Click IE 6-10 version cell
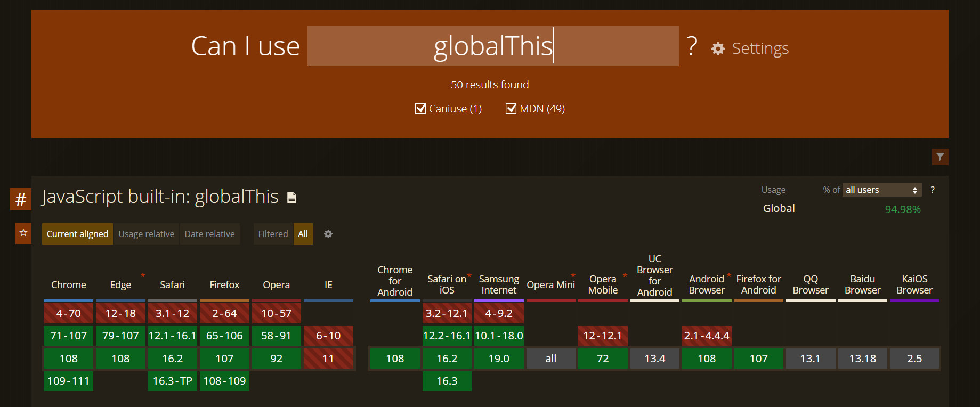Viewport: 980px width, 407px height. pos(328,336)
